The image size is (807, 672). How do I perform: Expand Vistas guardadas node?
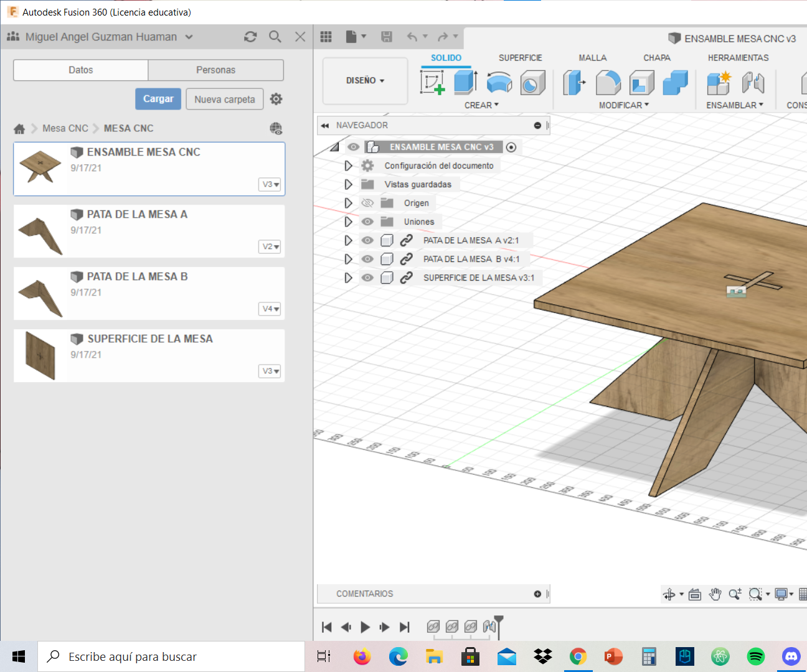coord(348,184)
